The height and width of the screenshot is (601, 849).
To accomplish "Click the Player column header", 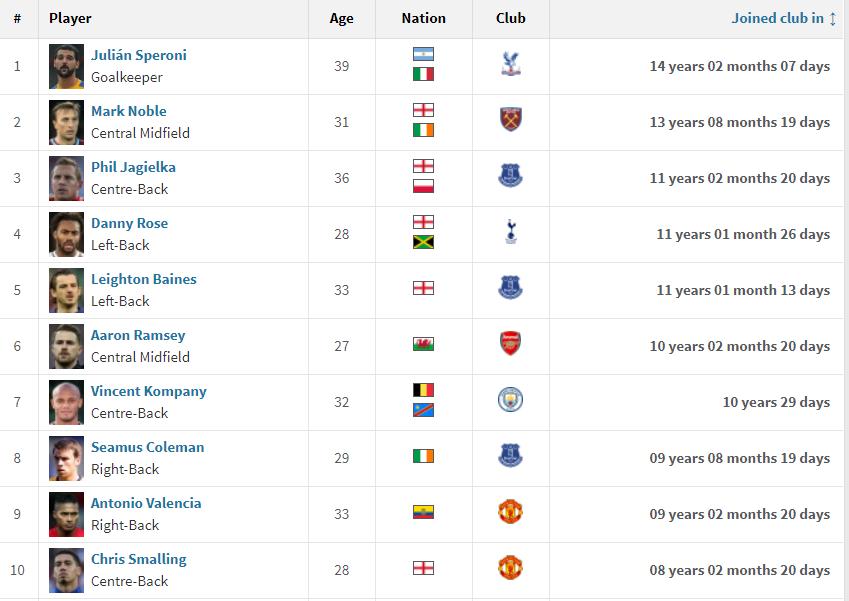I will point(70,18).
